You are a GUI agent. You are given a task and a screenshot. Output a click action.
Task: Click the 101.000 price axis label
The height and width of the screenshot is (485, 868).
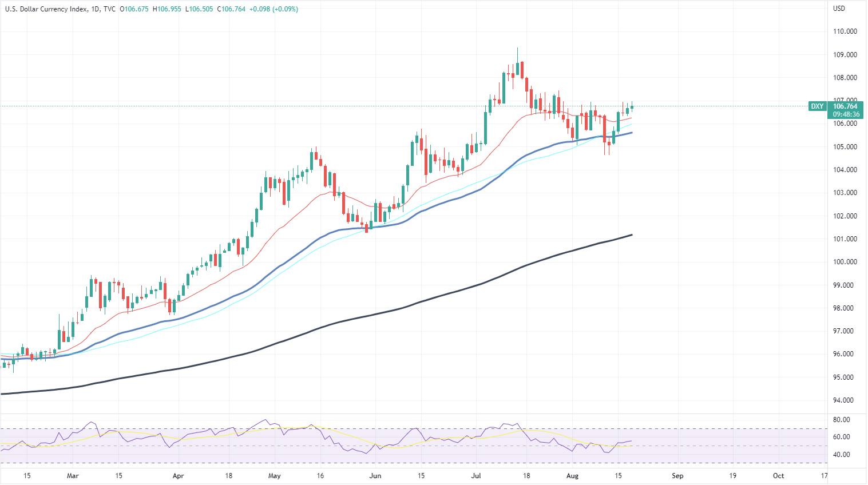pyautogui.click(x=845, y=239)
